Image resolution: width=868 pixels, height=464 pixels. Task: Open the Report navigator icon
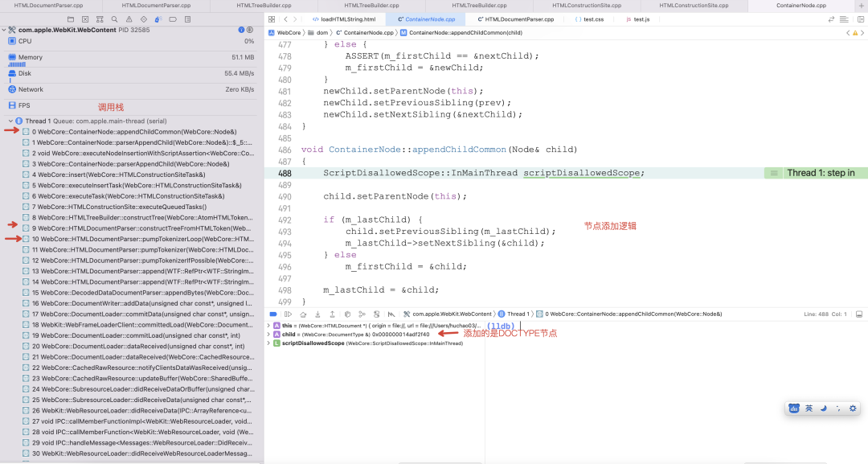[x=187, y=19]
